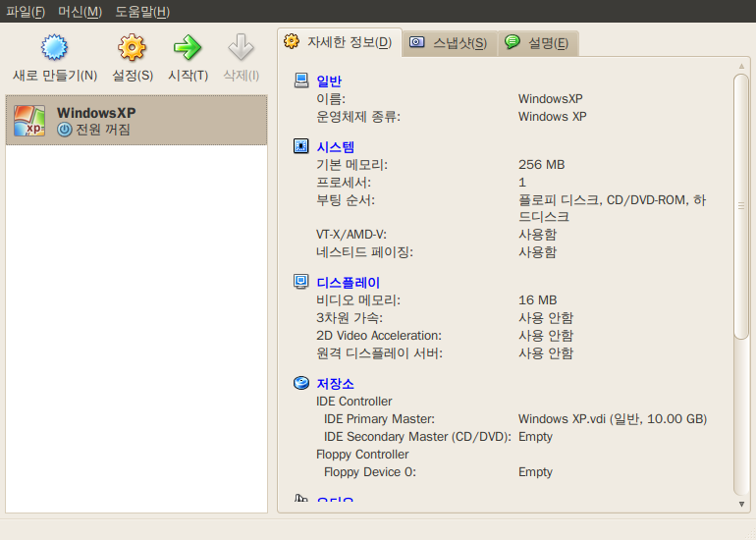Click Windows XP.vdi disk value

[613, 419]
